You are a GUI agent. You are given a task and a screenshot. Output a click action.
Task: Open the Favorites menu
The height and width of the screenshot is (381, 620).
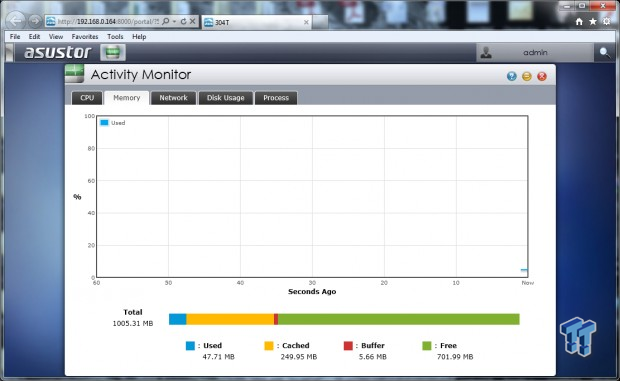pyautogui.click(x=85, y=36)
